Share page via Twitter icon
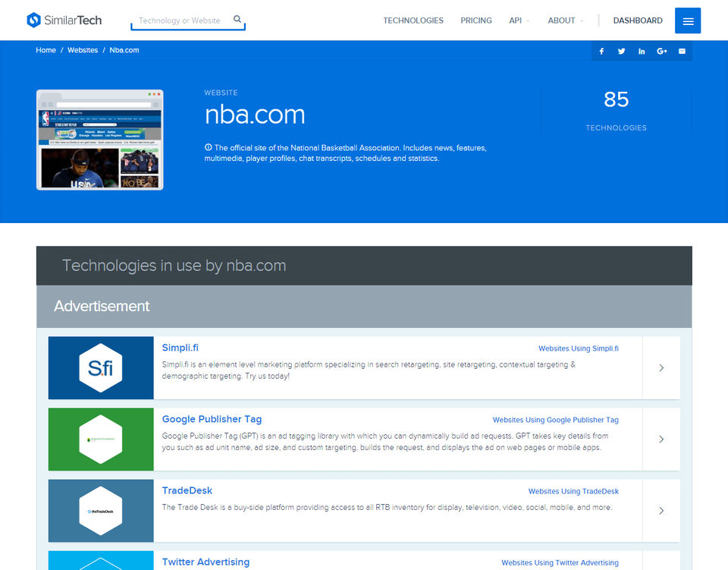The width and height of the screenshot is (728, 570). point(621,51)
